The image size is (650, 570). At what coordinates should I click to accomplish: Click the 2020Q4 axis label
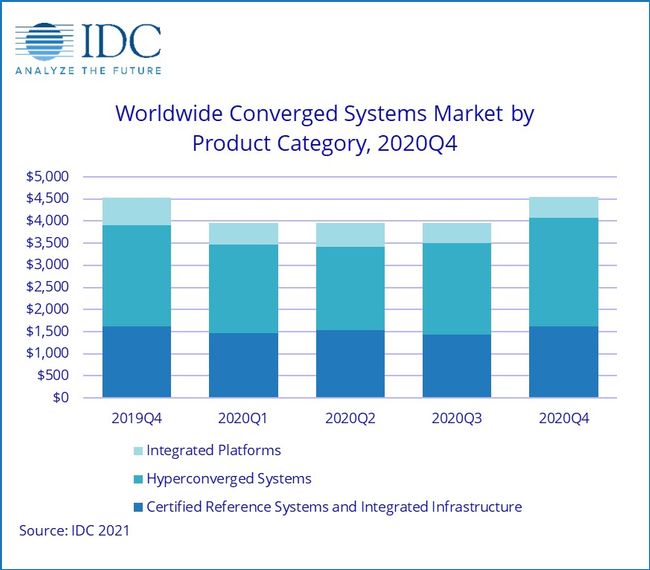click(x=564, y=418)
